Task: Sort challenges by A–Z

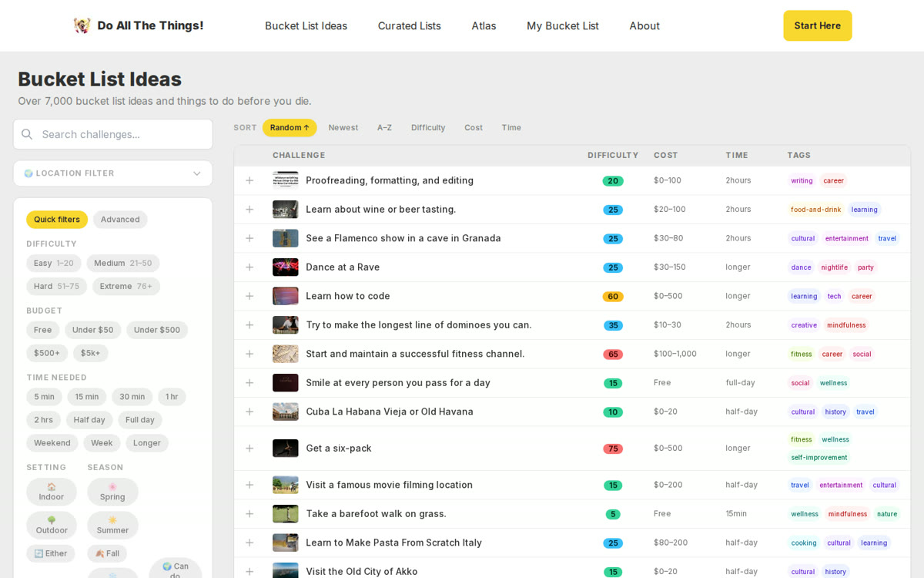Action: pyautogui.click(x=384, y=128)
